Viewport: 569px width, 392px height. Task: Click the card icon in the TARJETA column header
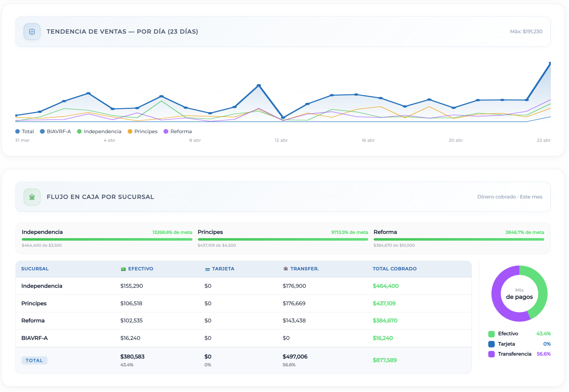click(208, 269)
